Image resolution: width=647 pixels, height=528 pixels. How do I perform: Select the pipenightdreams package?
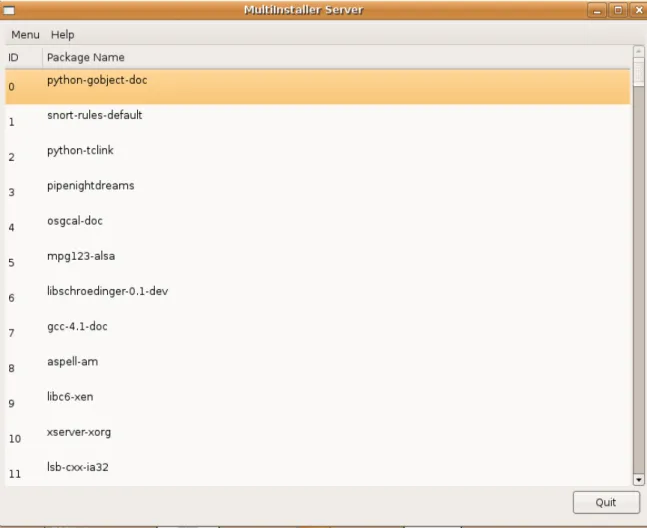318,192
